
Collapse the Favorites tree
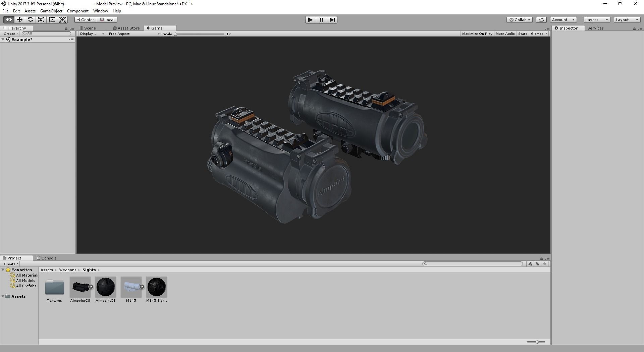coord(3,270)
